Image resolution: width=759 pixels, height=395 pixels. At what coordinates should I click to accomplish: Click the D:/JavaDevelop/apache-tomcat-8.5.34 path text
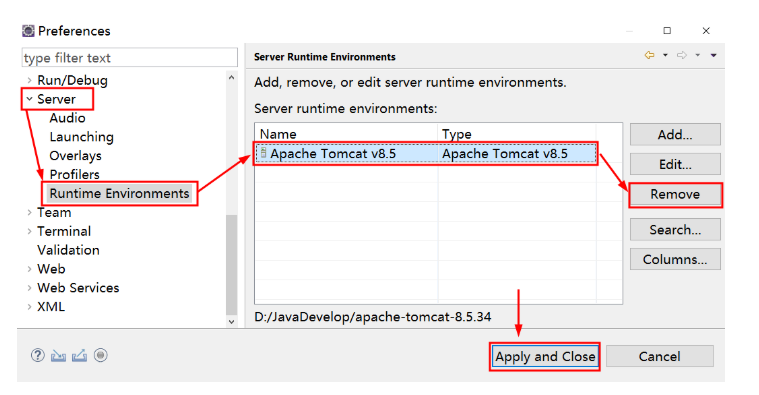pyautogui.click(x=372, y=317)
